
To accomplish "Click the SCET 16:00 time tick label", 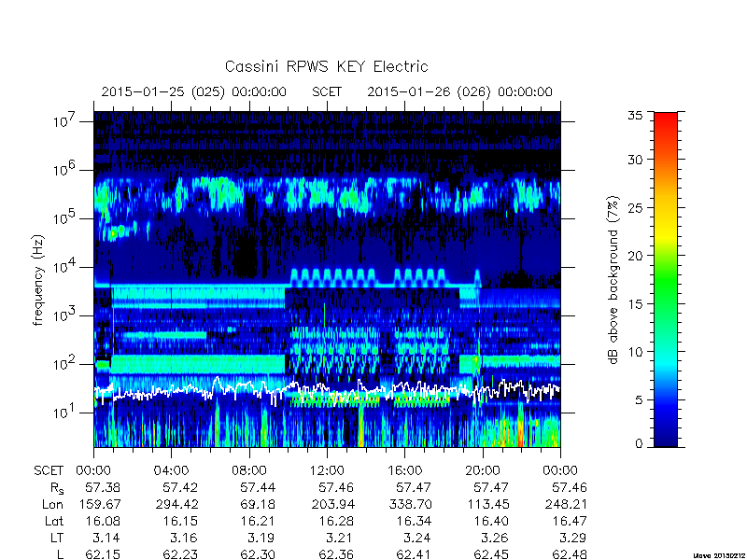I will tap(404, 471).
